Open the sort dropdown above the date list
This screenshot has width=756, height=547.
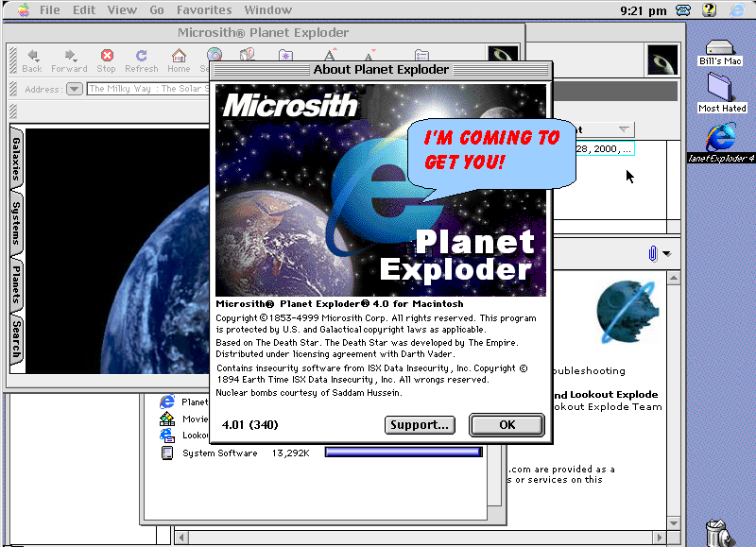[624, 129]
